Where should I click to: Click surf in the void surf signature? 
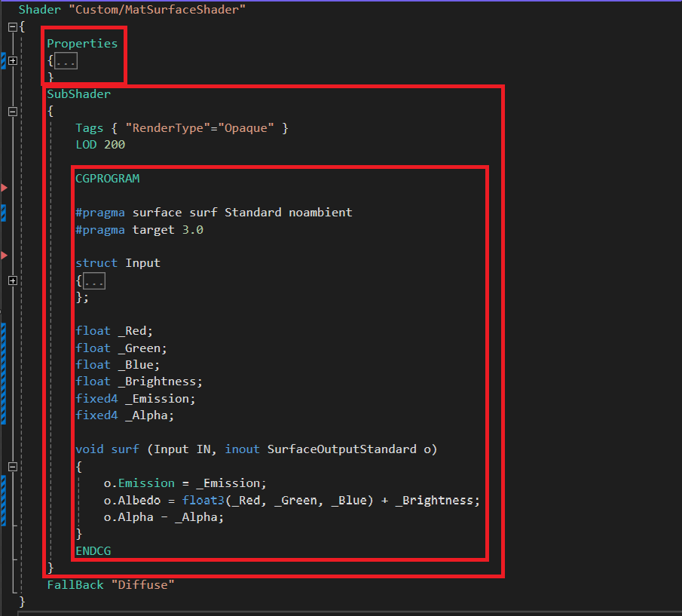click(x=125, y=449)
